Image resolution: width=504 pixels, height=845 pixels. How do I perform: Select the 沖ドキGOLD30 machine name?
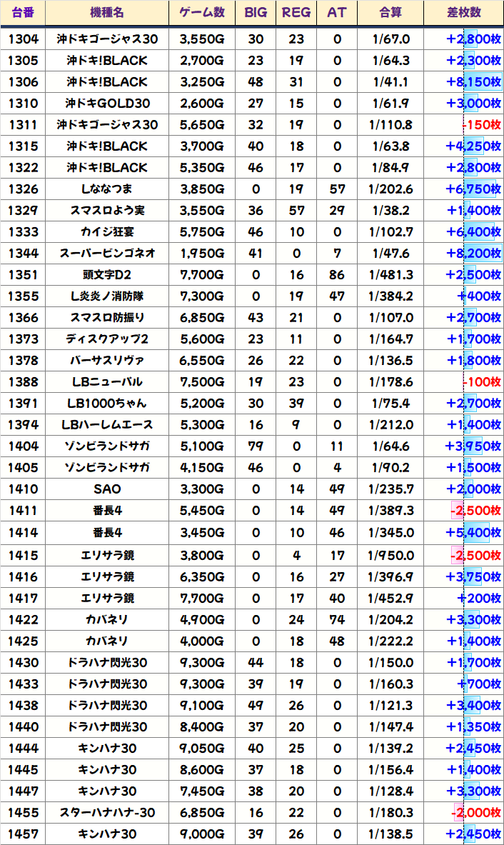tap(107, 103)
